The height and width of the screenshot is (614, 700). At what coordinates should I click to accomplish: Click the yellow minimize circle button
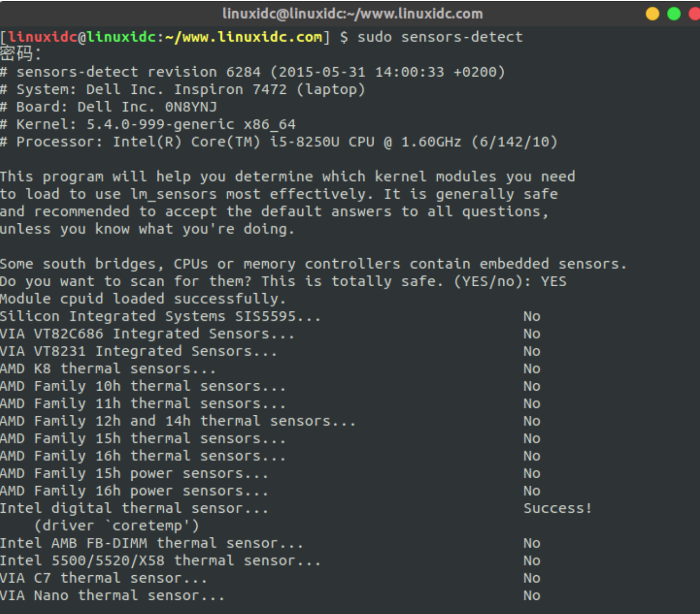[652, 14]
